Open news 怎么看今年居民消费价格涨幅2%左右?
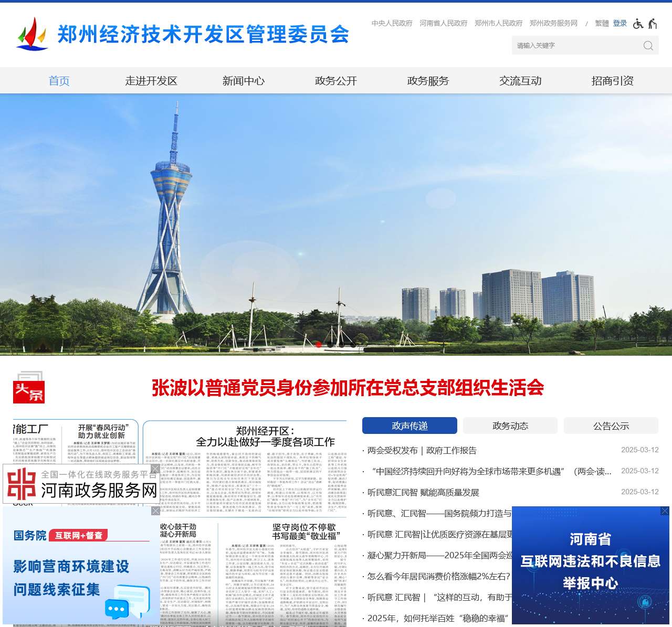The image size is (672, 627). click(x=439, y=576)
